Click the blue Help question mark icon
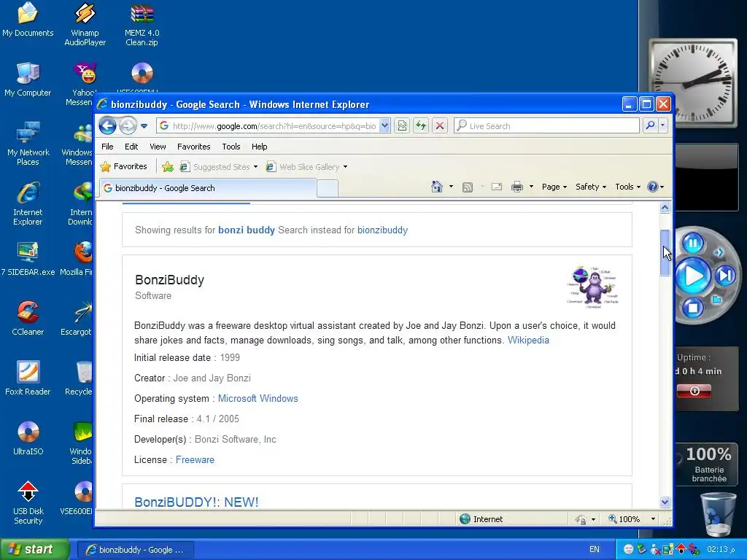Viewport: 747px width, 560px height. [x=653, y=187]
